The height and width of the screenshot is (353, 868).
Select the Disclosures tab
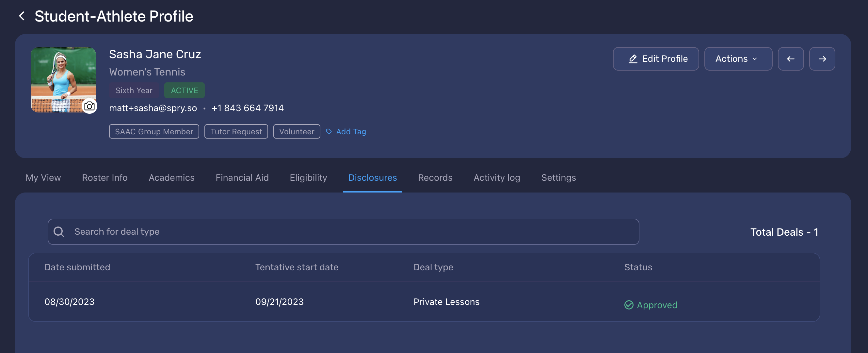[x=372, y=177]
